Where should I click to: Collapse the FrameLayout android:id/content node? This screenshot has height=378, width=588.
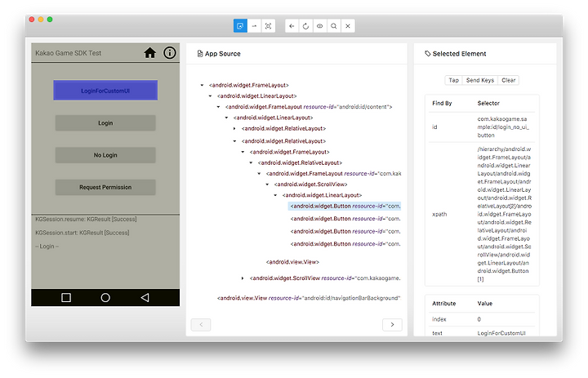[218, 107]
